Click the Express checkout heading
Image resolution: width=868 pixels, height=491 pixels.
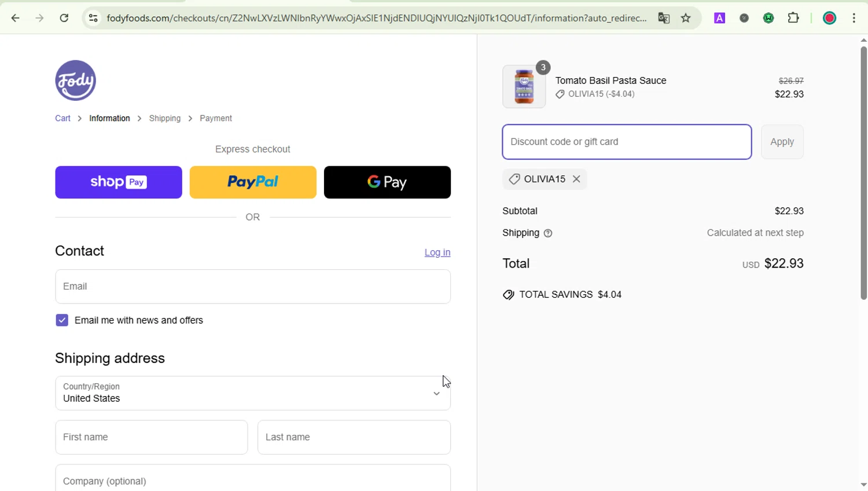[253, 149]
